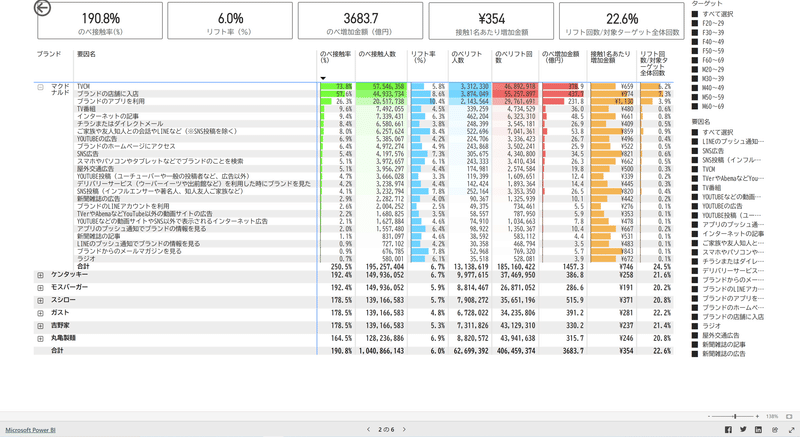Sort by the のべ増加金額（億円） column header
Image resolution: width=800 pixels, height=437 pixels.
[x=560, y=57]
